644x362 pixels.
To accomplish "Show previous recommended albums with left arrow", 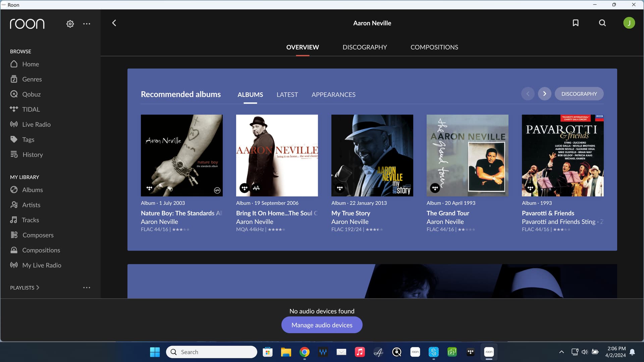I will 528,94.
